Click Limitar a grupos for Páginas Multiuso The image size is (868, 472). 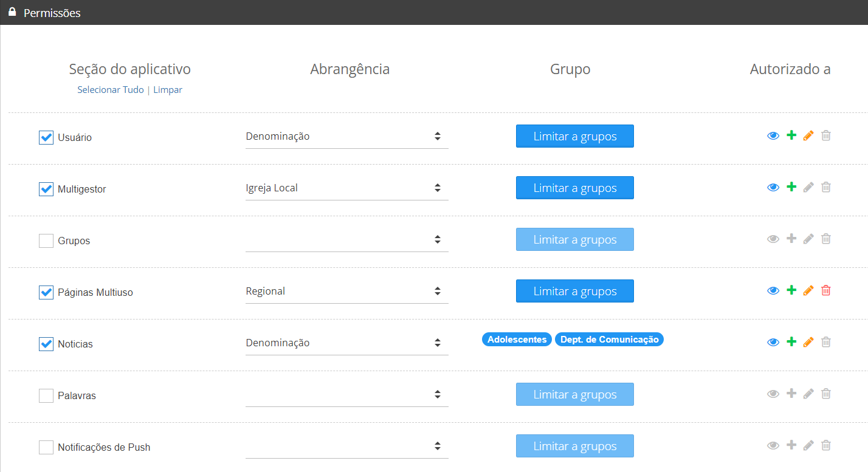pyautogui.click(x=575, y=291)
